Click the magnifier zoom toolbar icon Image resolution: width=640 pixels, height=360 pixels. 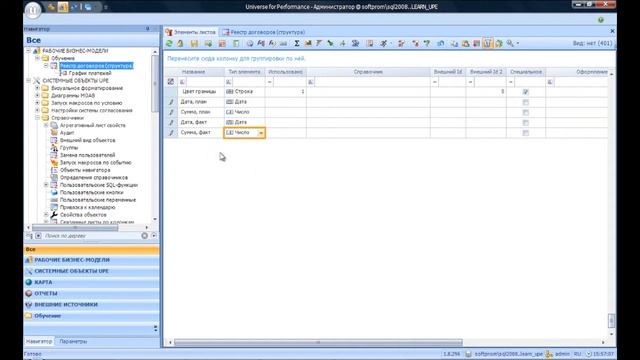(510, 43)
